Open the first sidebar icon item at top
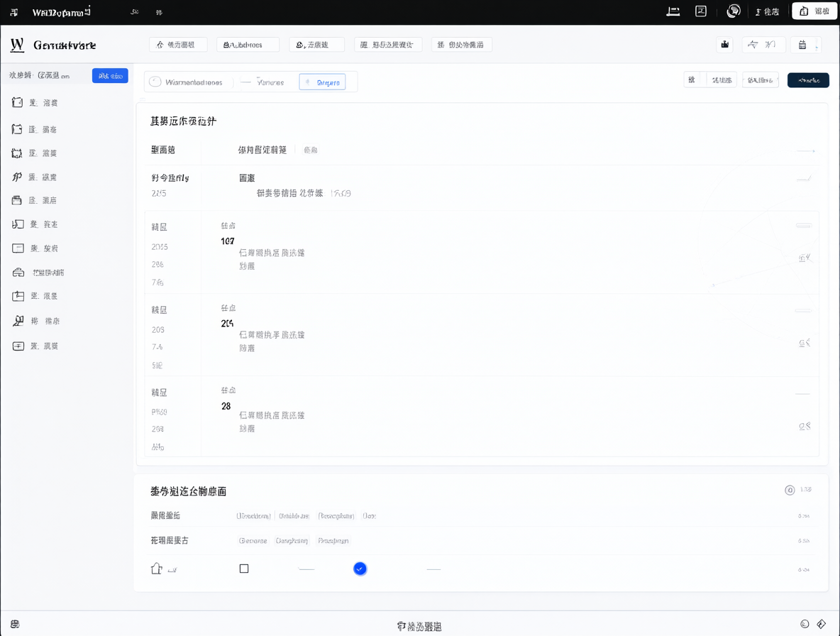Viewport: 840px width, 636px height. pos(17,102)
